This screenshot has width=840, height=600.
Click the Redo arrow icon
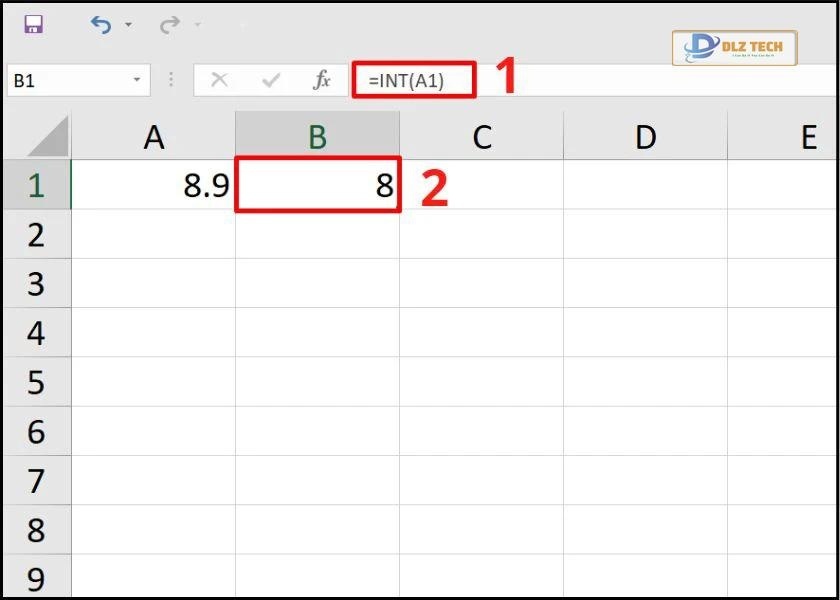(170, 25)
